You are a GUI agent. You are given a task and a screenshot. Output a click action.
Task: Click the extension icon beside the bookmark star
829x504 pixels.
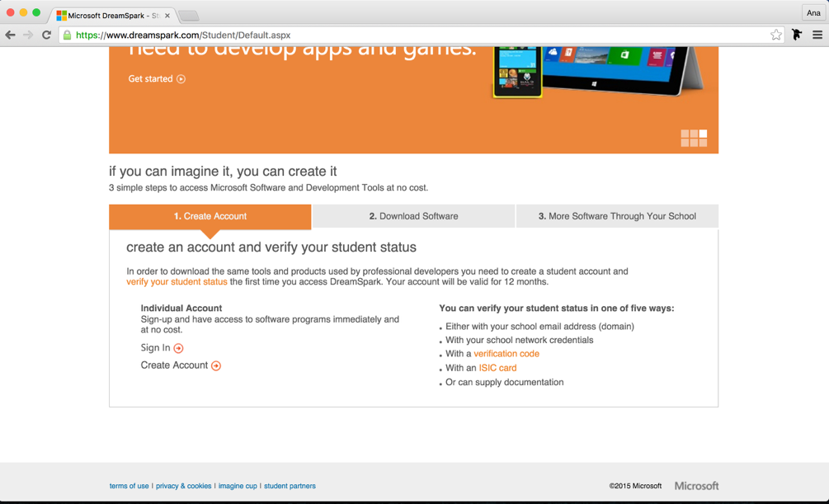coord(797,35)
